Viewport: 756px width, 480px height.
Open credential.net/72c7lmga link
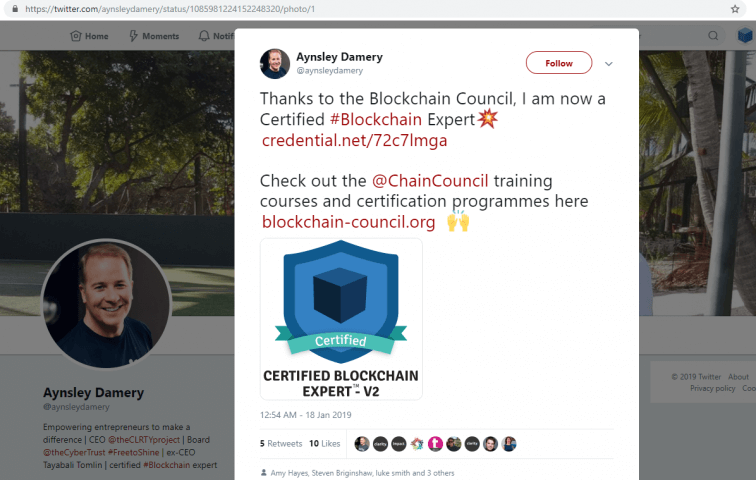coord(354,140)
